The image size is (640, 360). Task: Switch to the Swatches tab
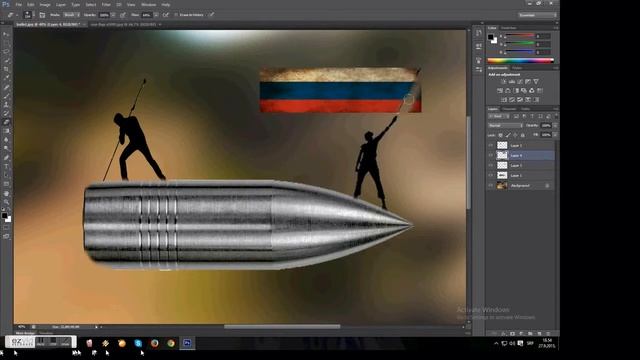click(x=509, y=28)
